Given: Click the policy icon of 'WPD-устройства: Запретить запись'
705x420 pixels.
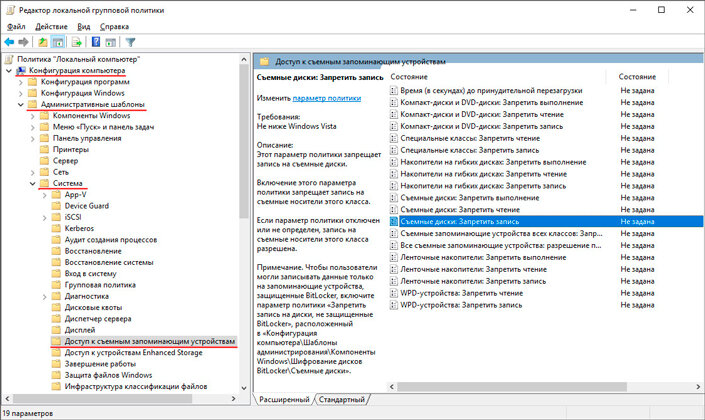Looking at the screenshot, I should [394, 305].
